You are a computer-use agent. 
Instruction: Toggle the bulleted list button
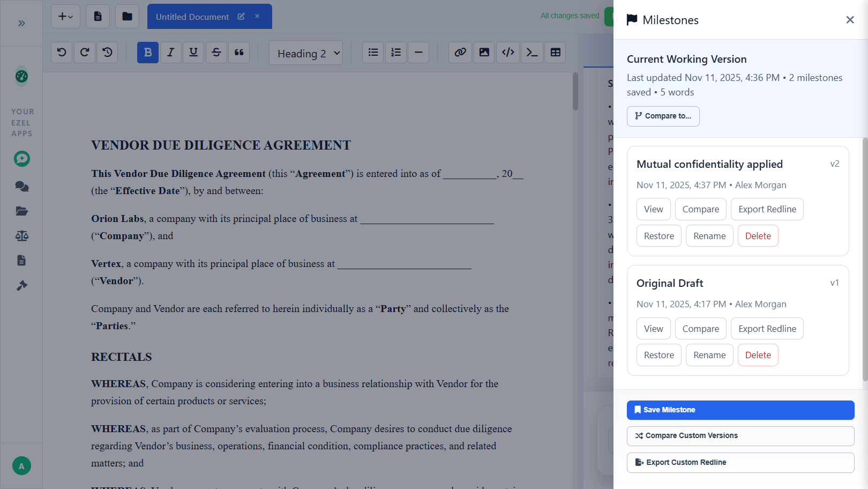point(373,53)
